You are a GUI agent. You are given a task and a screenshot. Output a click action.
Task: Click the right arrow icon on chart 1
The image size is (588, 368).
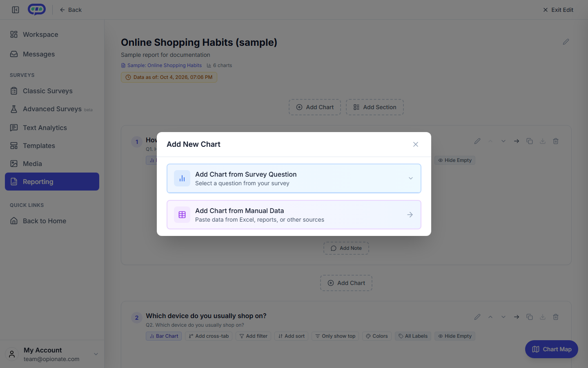517,141
